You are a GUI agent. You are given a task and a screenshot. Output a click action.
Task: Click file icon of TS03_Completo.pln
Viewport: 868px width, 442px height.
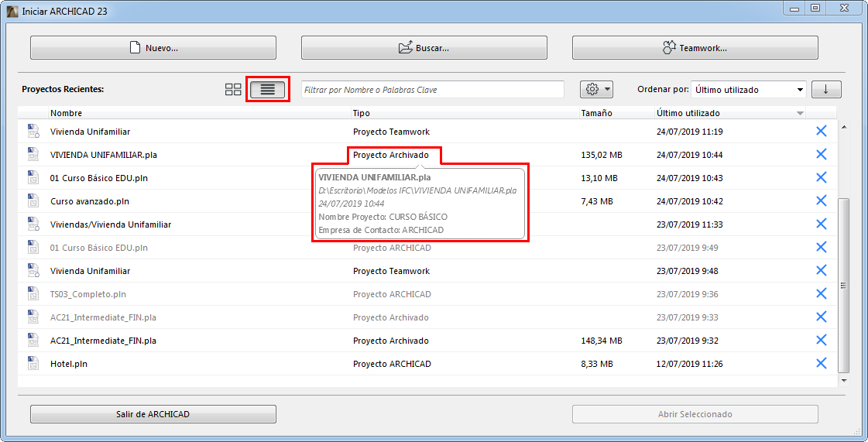(33, 293)
